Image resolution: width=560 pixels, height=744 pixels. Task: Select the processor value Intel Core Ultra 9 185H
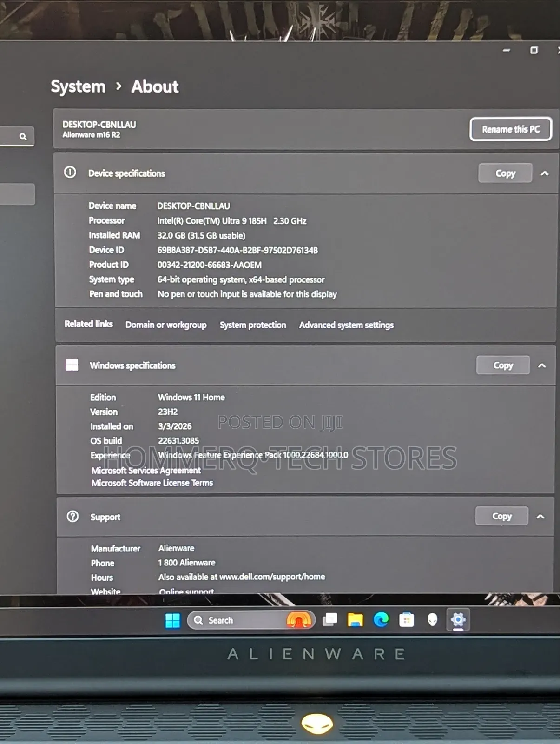point(231,221)
